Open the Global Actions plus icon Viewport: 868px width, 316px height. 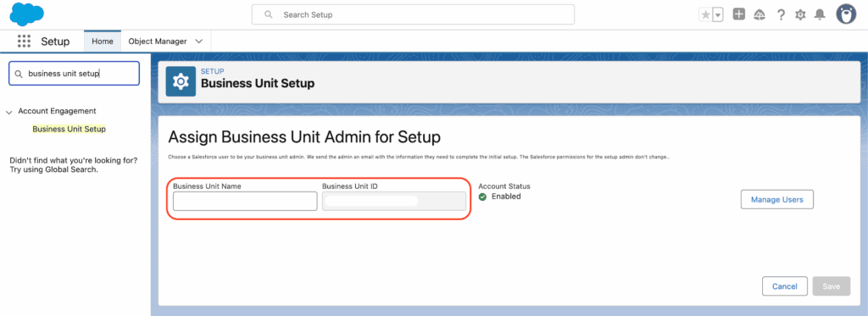point(739,14)
